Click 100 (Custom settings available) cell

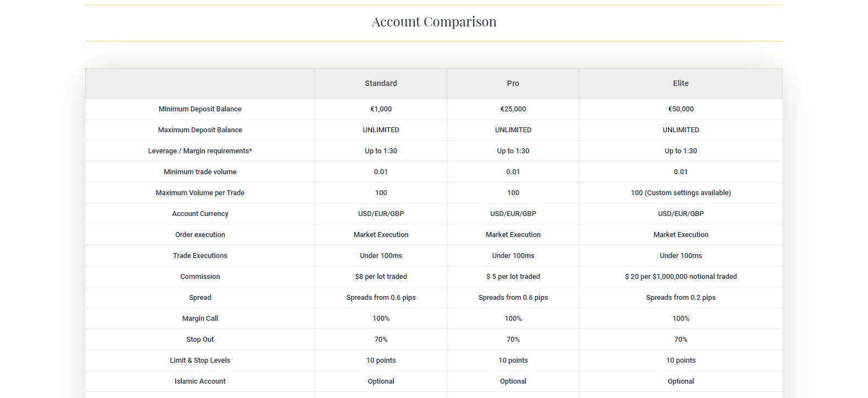click(x=681, y=193)
